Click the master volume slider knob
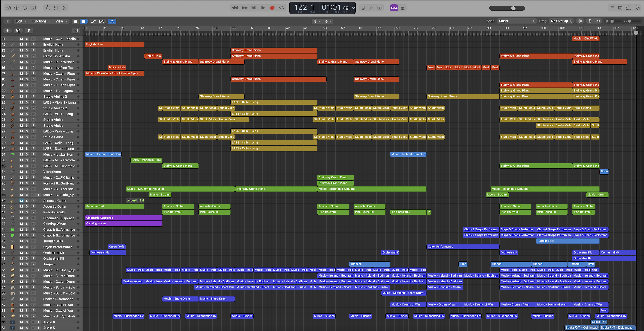 click(513, 8)
